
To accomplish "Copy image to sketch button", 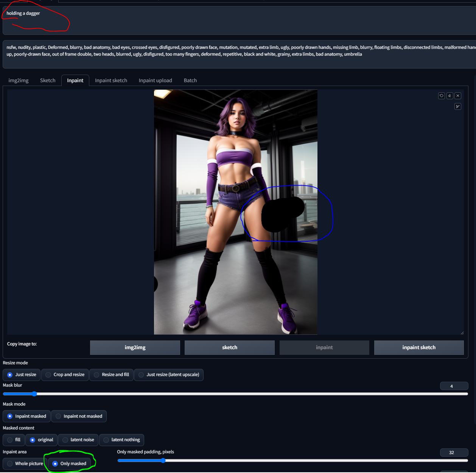I will pyautogui.click(x=229, y=347).
